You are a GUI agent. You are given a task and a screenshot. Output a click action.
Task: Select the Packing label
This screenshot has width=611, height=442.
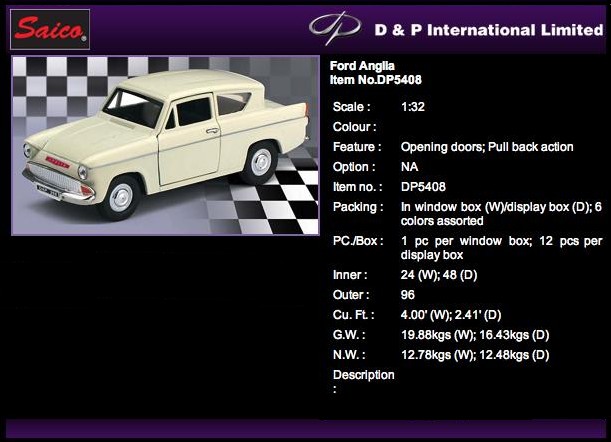click(x=357, y=207)
